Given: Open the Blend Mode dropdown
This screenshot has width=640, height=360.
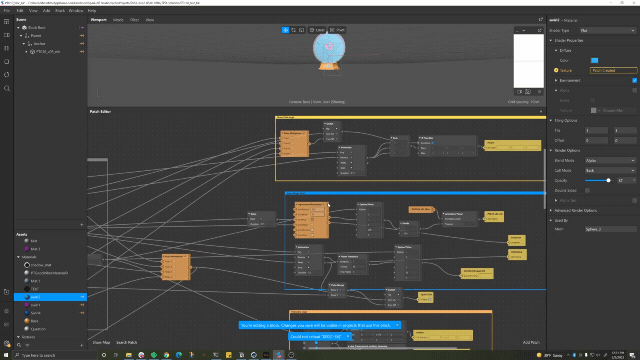Looking at the screenshot, I should [x=610, y=160].
